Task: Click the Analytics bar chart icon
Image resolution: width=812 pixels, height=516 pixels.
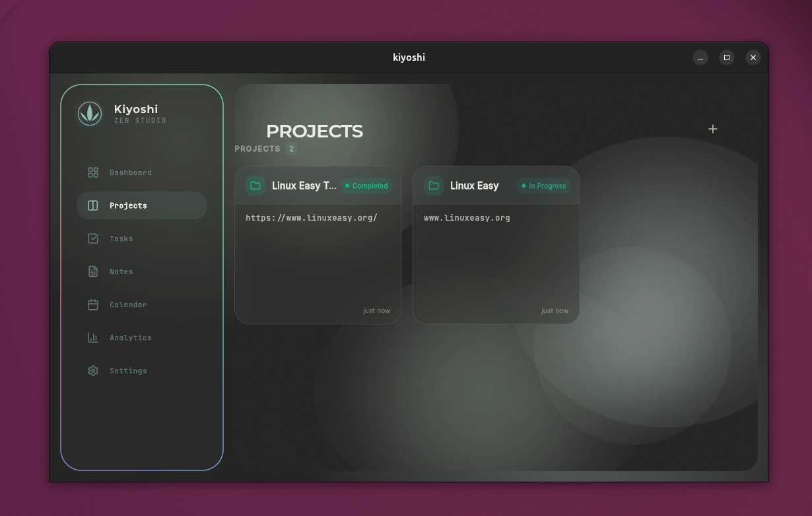Action: 93,338
